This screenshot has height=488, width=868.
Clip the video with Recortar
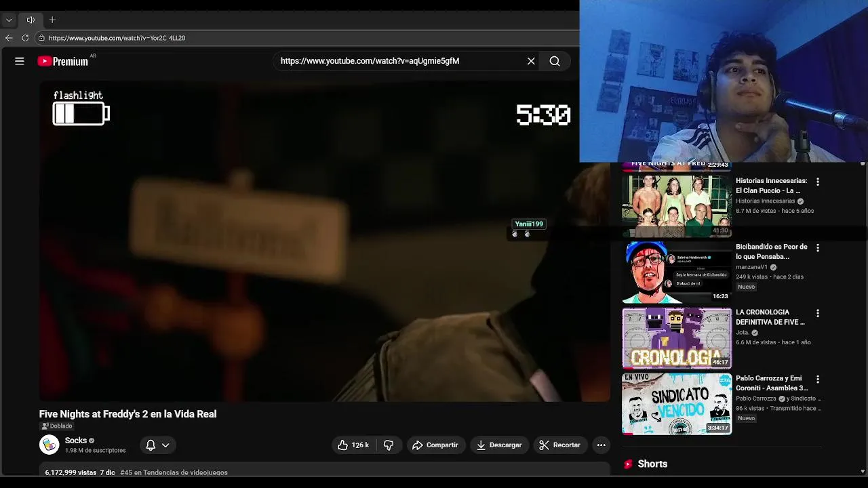(559, 445)
